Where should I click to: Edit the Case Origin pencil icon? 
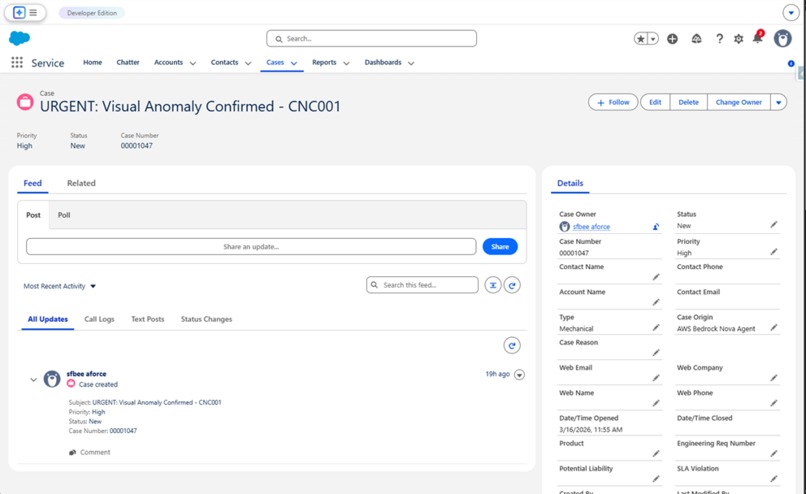[774, 327]
